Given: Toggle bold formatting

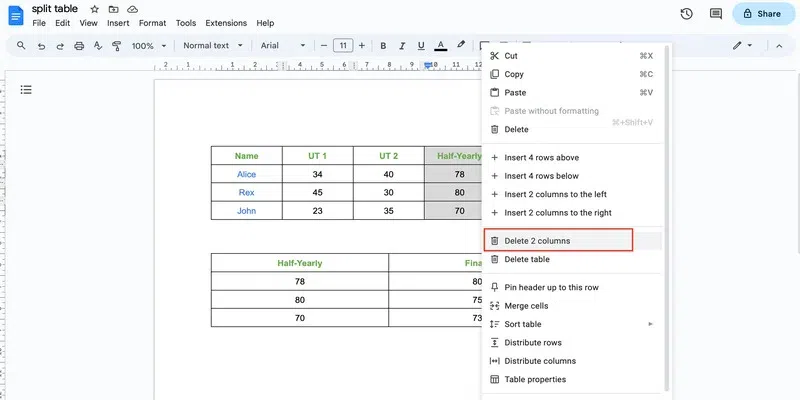Looking at the screenshot, I should click(x=383, y=46).
